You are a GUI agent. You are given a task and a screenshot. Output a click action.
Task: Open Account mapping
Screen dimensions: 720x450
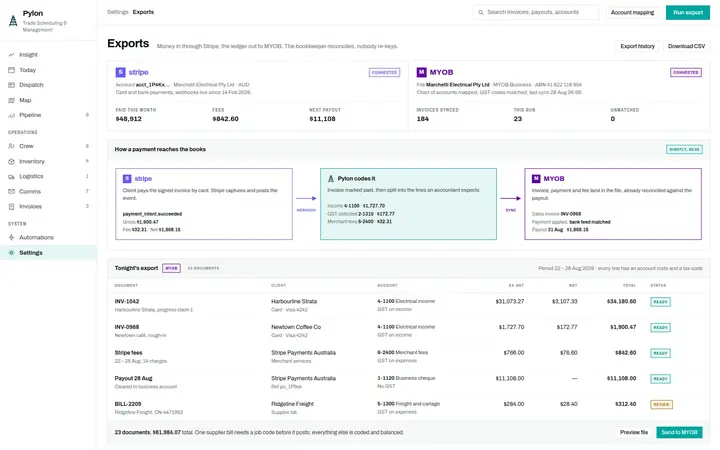pyautogui.click(x=632, y=12)
